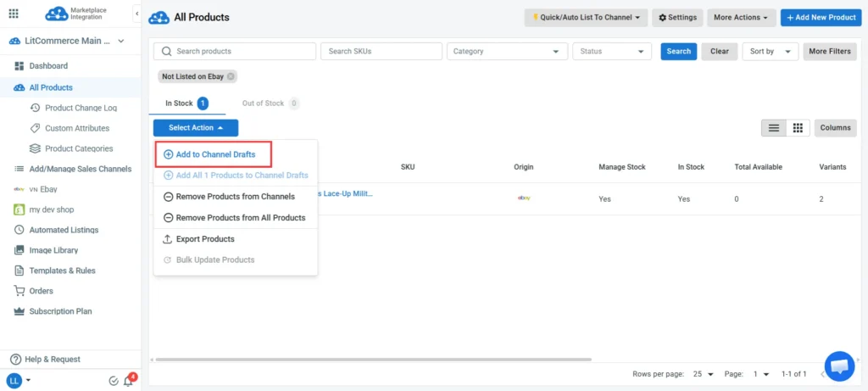Switch to list view layout
The height and width of the screenshot is (391, 868).
[x=774, y=128]
